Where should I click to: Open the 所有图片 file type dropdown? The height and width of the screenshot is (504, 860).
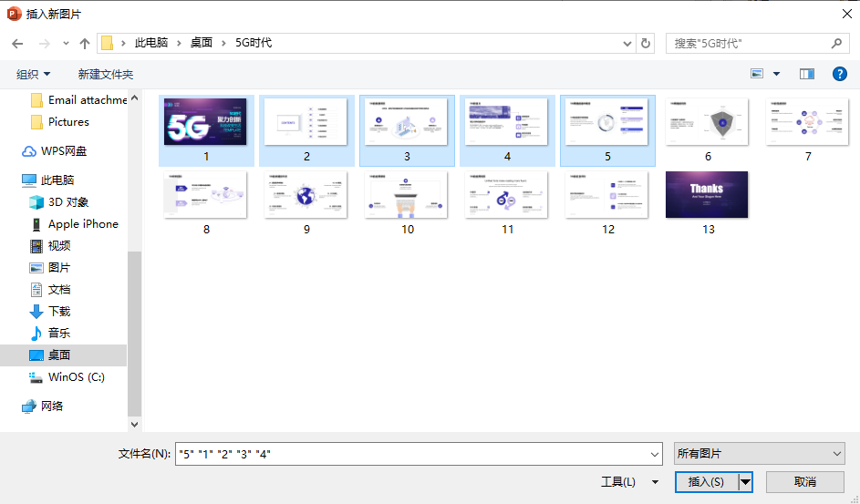click(759, 454)
